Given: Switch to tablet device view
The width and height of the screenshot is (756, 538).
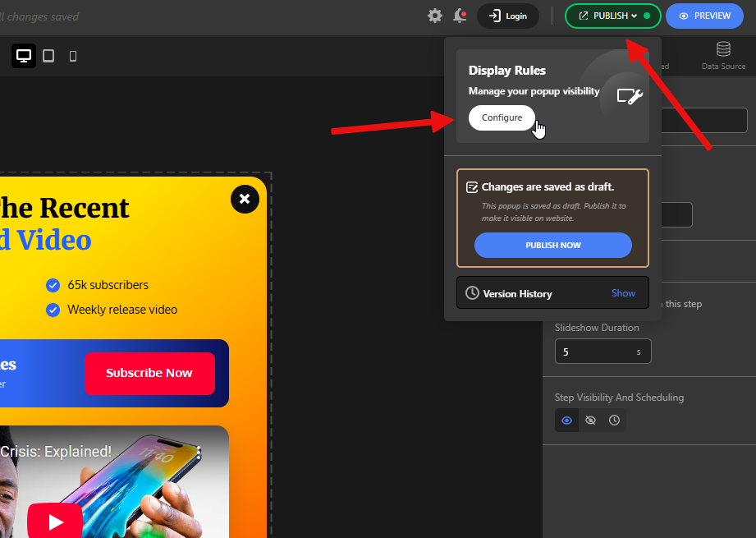Looking at the screenshot, I should point(48,56).
